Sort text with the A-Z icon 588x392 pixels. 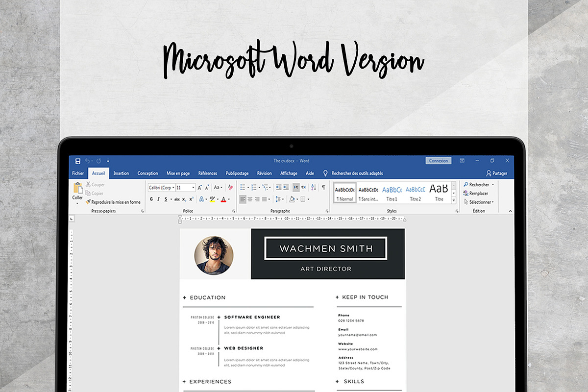click(313, 188)
